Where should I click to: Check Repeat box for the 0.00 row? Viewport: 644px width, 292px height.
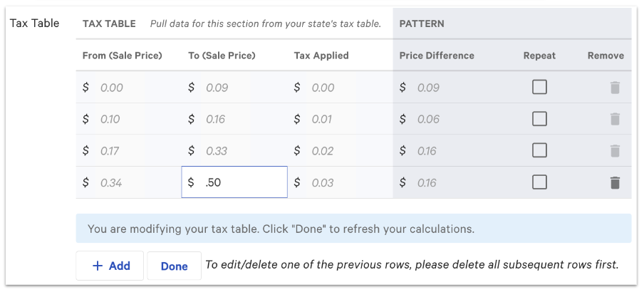point(539,88)
